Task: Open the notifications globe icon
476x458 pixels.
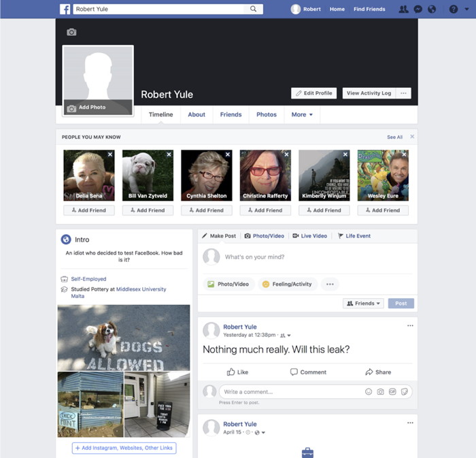Action: click(432, 9)
